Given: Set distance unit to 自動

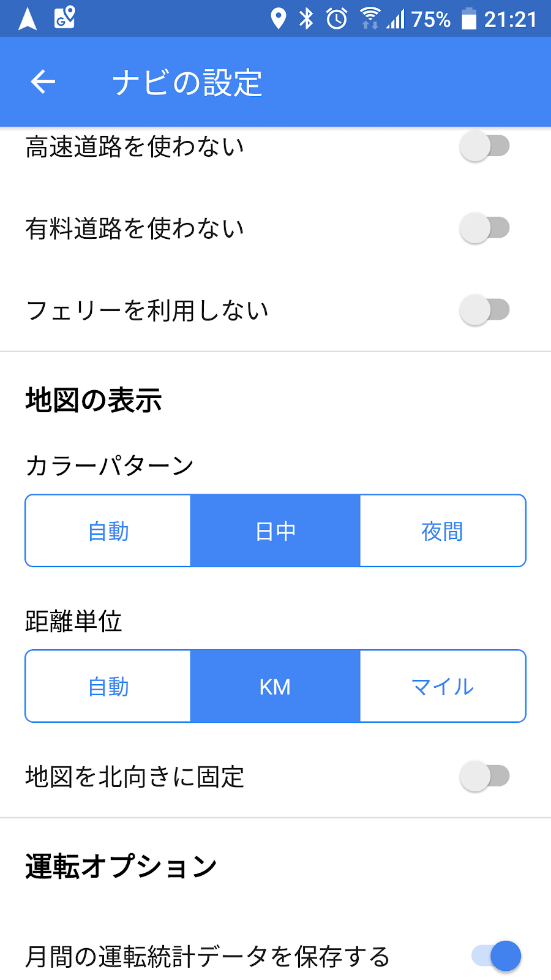Looking at the screenshot, I should tap(108, 687).
